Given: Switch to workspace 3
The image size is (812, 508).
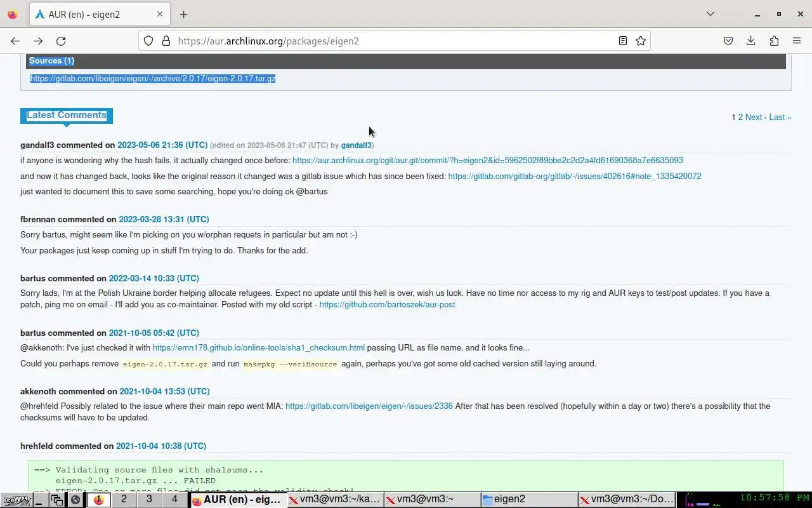Looking at the screenshot, I should 149,500.
